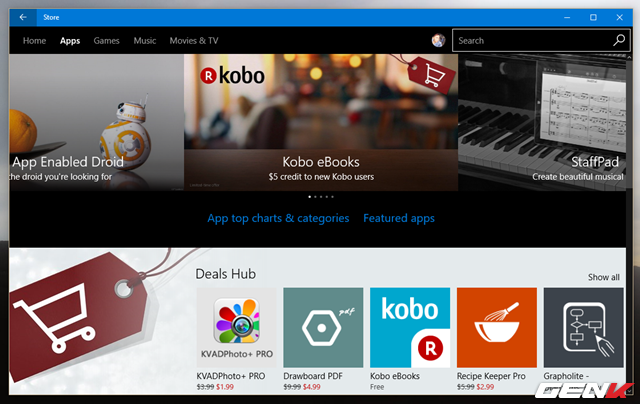Minimize the Store window
The image size is (640, 404).
click(x=567, y=17)
